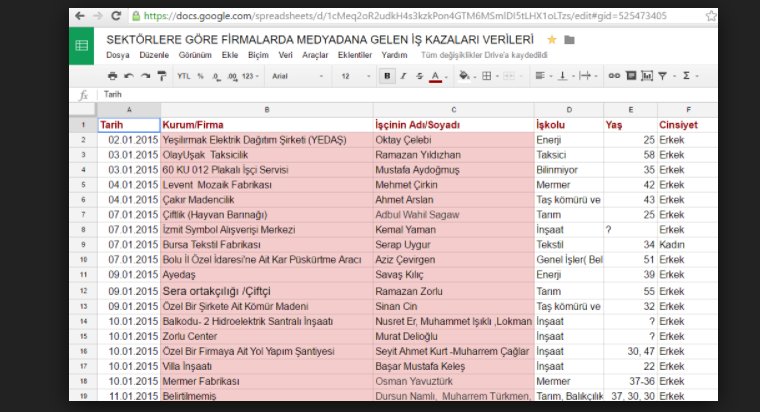Undo the last action
This screenshot has height=412, width=760.
pos(129,76)
